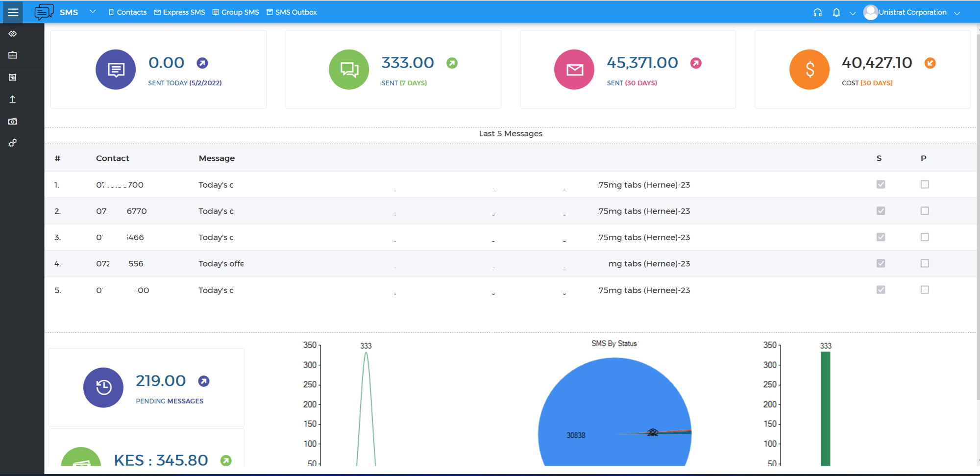This screenshot has height=476, width=980.
Task: Toggle the P checkbox in row 5
Action: point(925,290)
